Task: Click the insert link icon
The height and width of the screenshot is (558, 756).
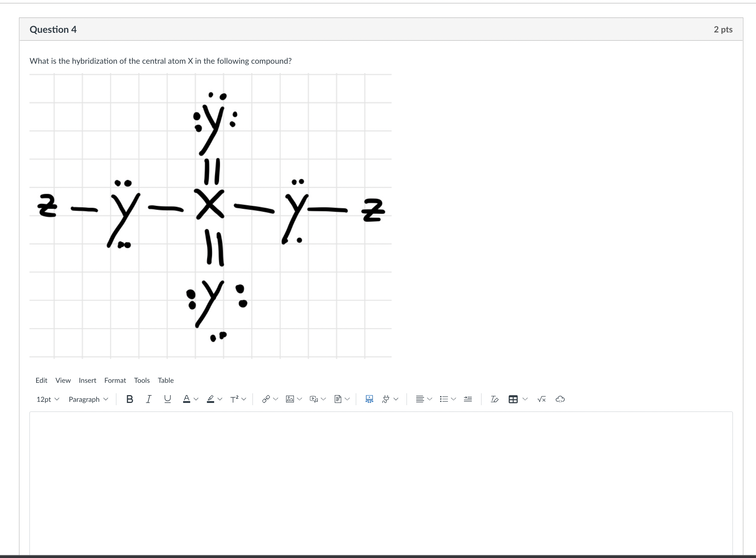Action: click(266, 399)
